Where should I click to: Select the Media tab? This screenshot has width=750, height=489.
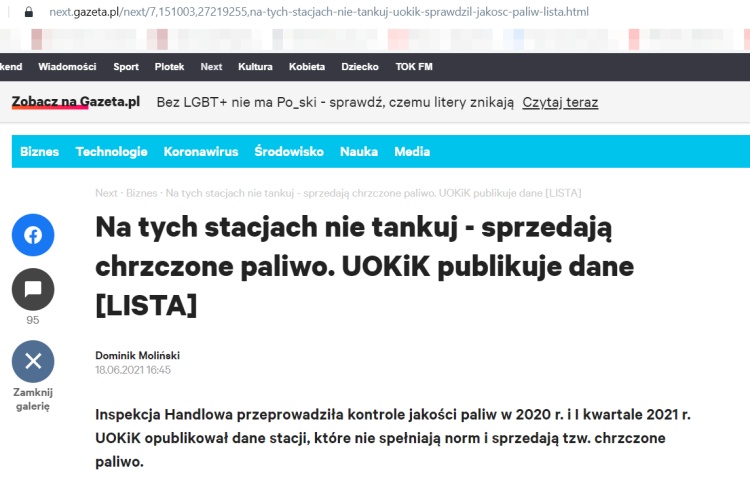coord(412,152)
